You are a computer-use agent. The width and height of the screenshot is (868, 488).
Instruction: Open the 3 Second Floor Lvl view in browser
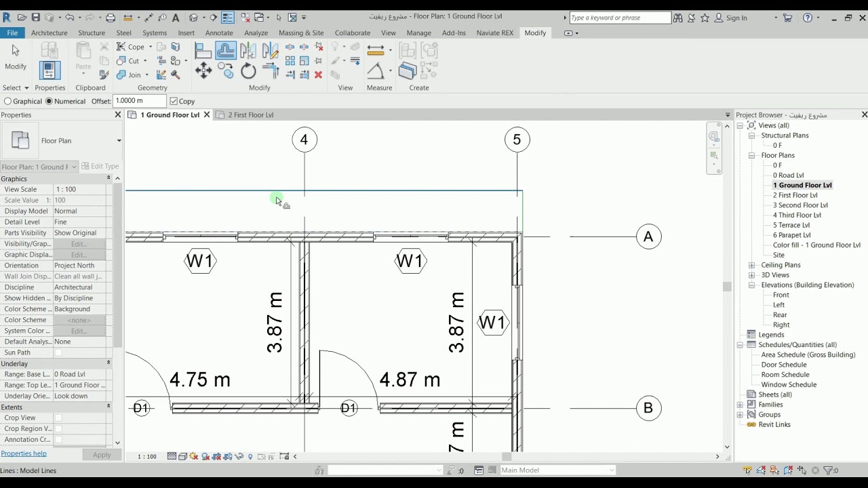pyautogui.click(x=800, y=205)
